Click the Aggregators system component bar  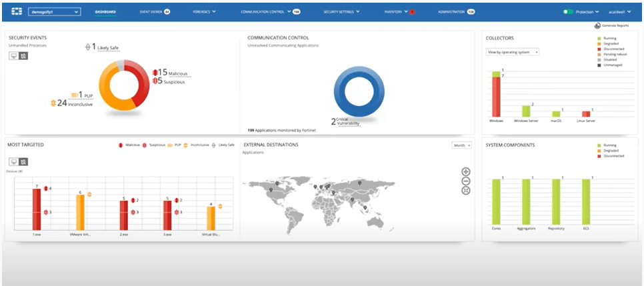(526, 202)
